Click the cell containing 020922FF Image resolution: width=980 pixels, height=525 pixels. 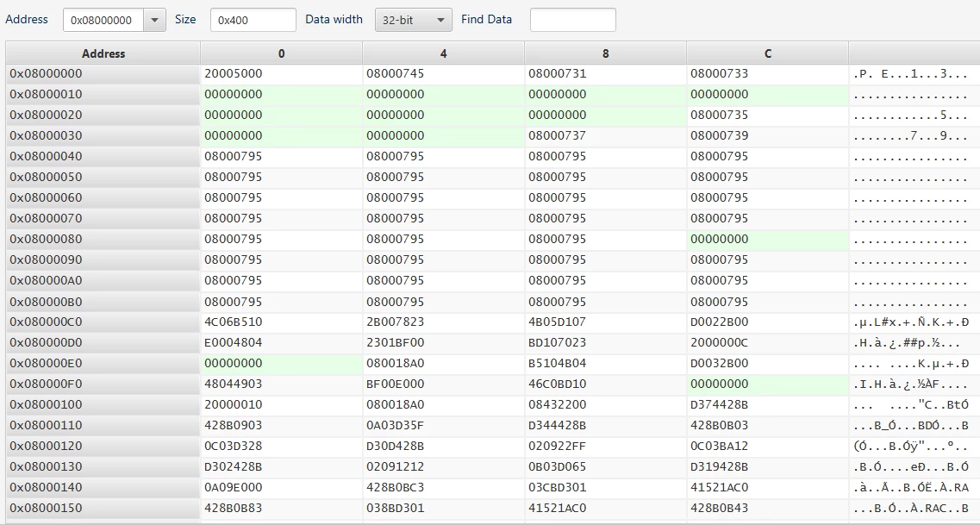pyautogui.click(x=605, y=447)
